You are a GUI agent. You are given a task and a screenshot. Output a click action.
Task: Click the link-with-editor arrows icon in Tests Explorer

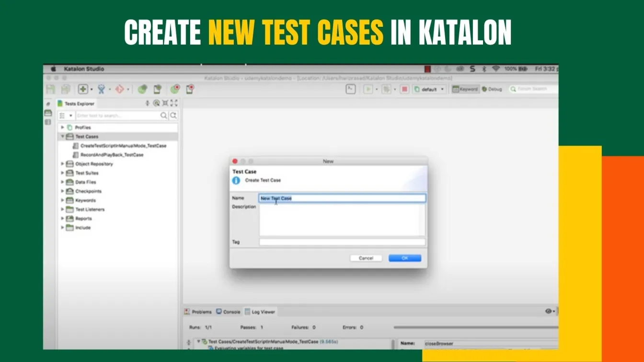point(148,103)
